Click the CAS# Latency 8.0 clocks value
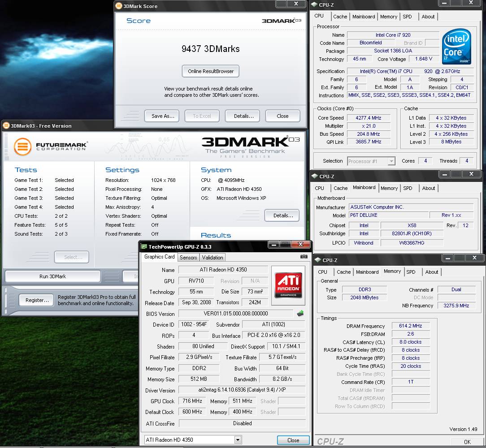This screenshot has height=448, width=486. [410, 342]
